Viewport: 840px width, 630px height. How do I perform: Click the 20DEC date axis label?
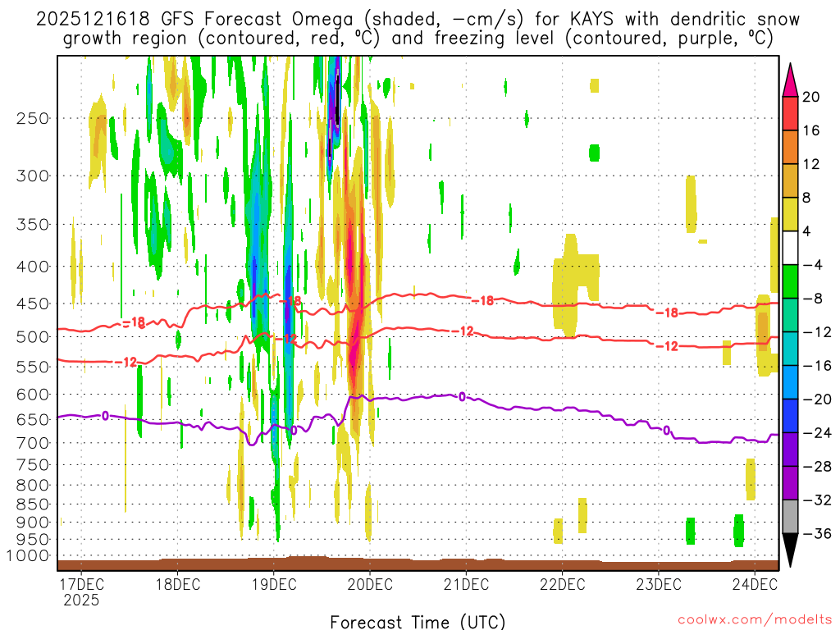pos(370,584)
